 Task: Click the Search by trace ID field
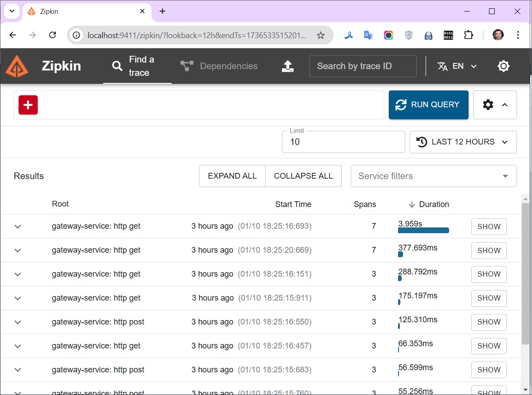tap(363, 66)
